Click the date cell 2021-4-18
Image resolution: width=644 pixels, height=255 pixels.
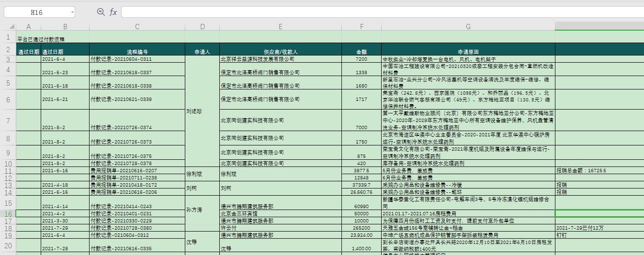coord(65,185)
